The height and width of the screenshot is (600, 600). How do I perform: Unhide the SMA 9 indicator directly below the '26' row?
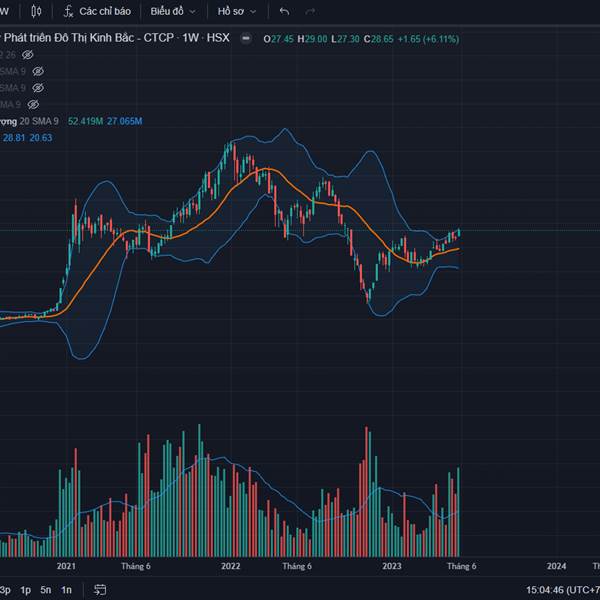point(38,71)
